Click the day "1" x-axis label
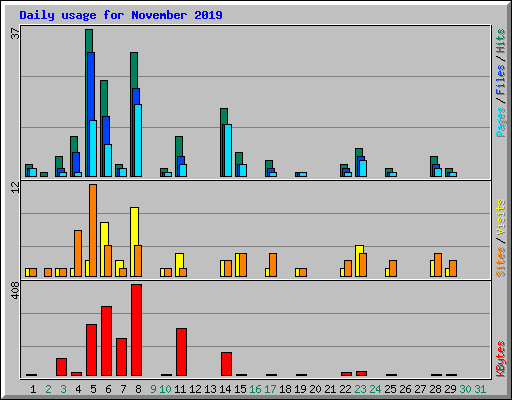The height and width of the screenshot is (400, 512). pyautogui.click(x=33, y=389)
